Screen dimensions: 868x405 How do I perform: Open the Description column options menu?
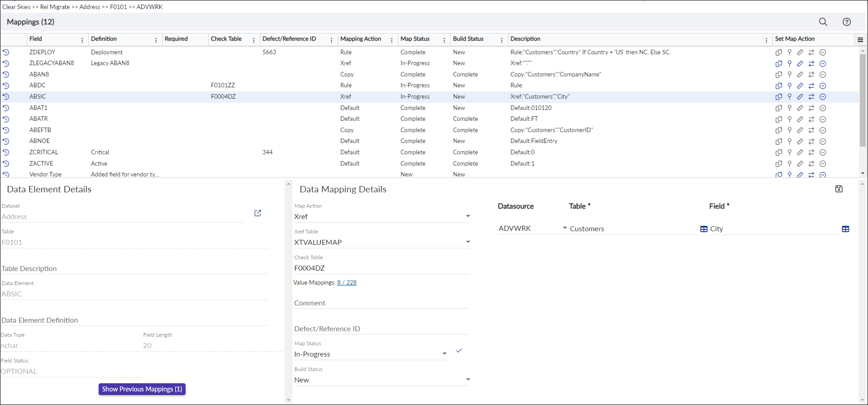point(766,40)
